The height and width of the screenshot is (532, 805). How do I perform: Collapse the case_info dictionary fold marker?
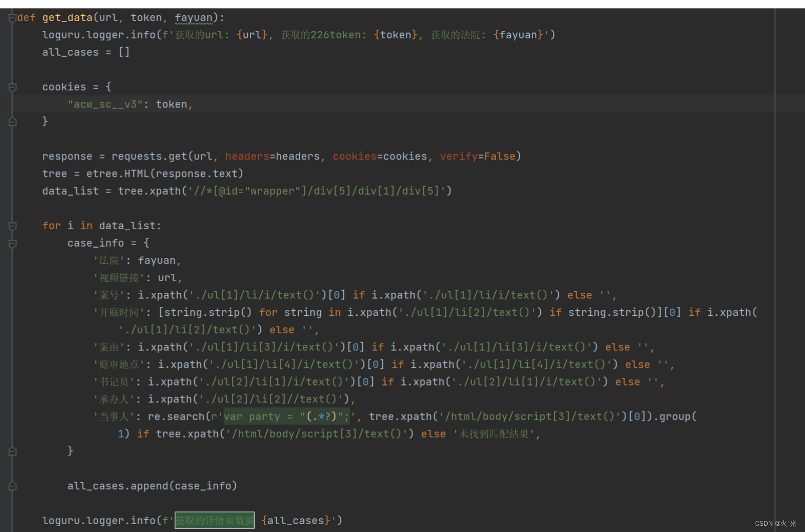13,243
